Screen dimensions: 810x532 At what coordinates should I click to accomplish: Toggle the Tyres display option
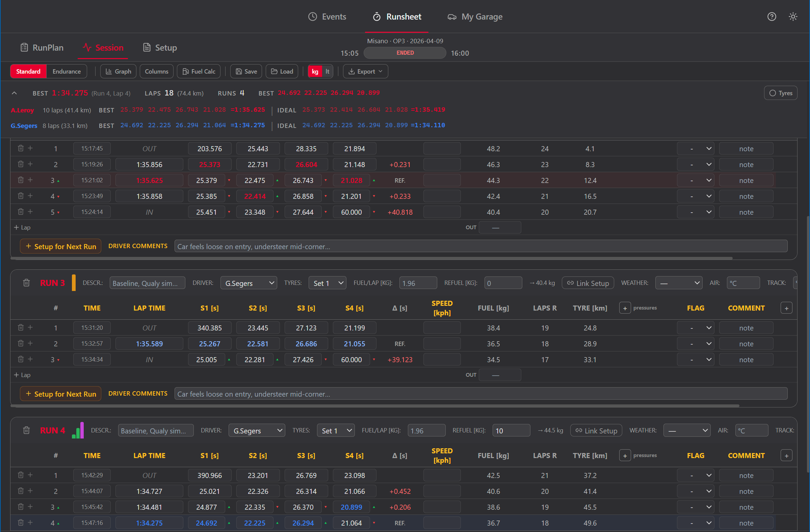click(780, 92)
